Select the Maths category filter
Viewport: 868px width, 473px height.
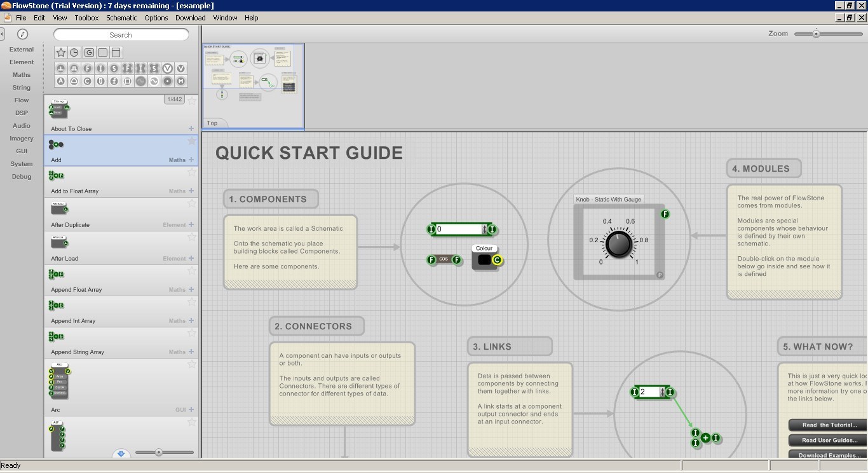point(22,74)
